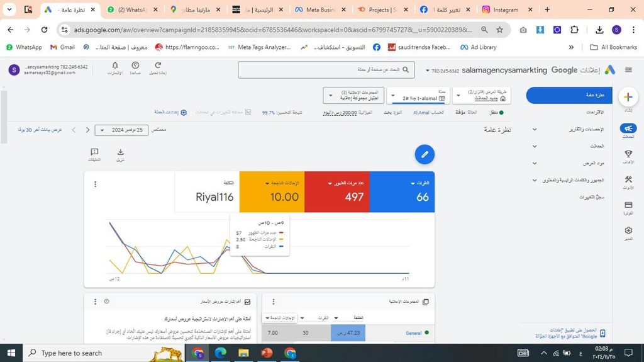Image resolution: width=644 pixels, height=362 pixels.
Task: Click the feedback comment icon above the chart
Action: 94,152
